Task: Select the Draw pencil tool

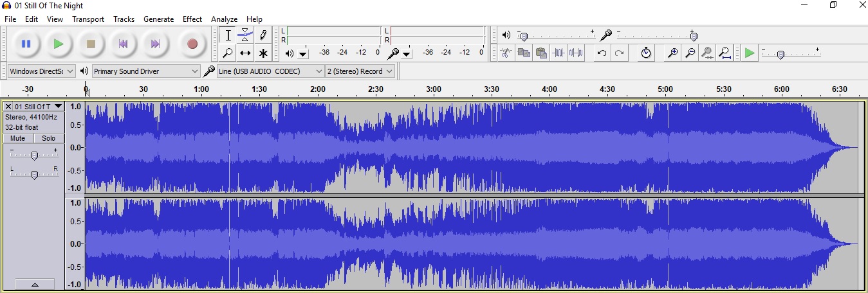Action: (263, 35)
